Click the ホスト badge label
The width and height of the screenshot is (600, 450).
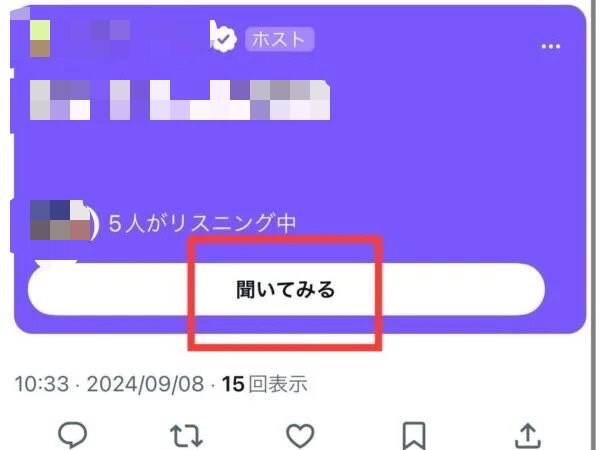tap(279, 39)
